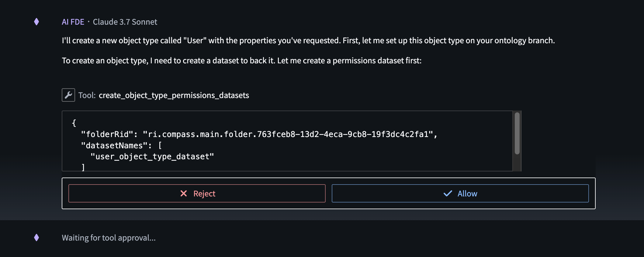Click the user_object_type_dataset name text
Image resolution: width=644 pixels, height=257 pixels.
[x=152, y=156]
